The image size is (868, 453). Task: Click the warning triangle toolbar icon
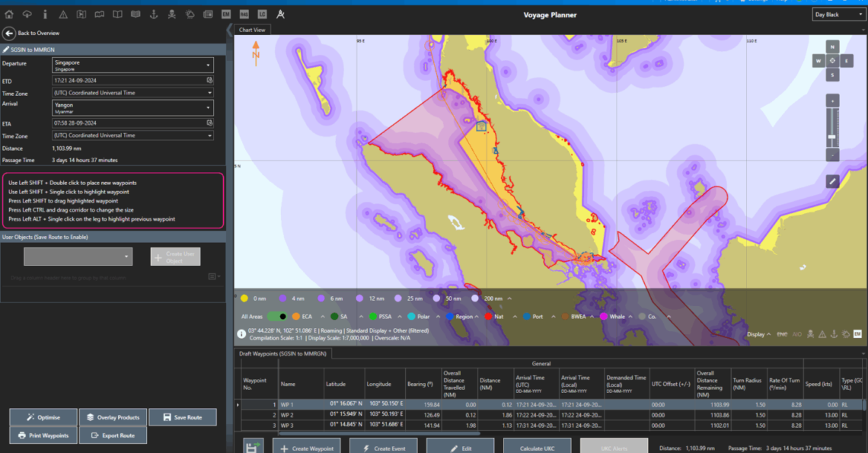tap(63, 14)
